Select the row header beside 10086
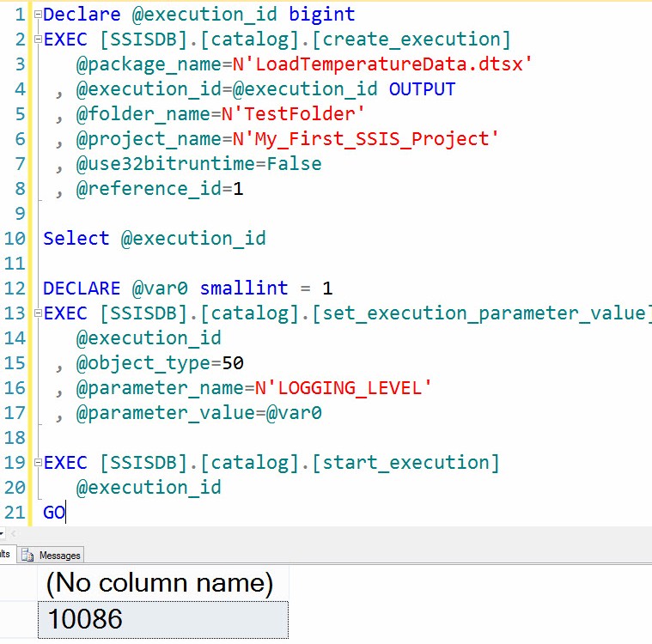This screenshot has width=652, height=644. point(17,618)
